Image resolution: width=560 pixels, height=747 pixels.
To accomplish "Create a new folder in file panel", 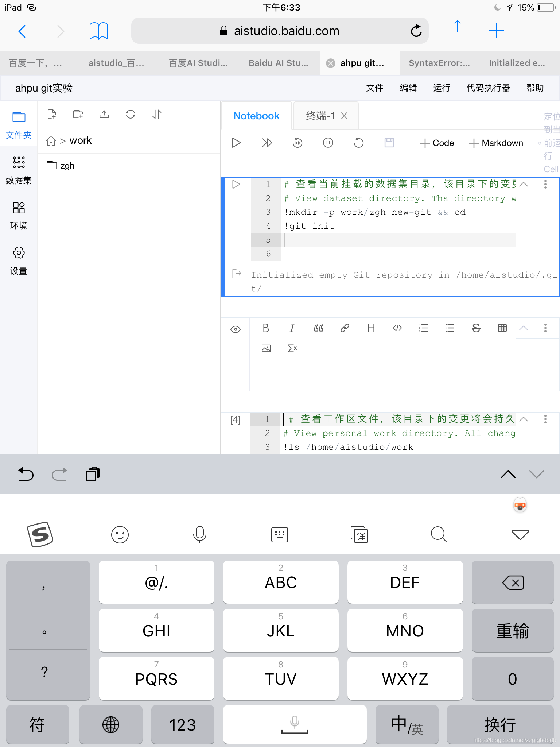I will pos(78,114).
